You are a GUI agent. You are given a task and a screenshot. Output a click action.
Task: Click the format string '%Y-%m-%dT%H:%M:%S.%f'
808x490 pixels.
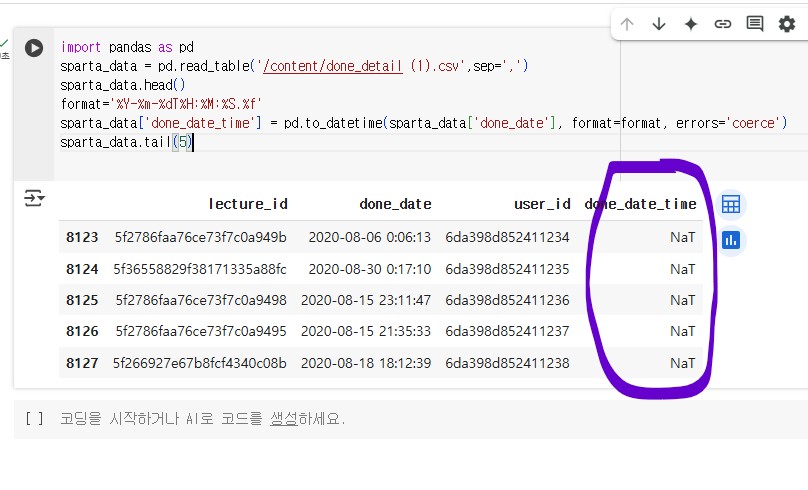(186, 104)
